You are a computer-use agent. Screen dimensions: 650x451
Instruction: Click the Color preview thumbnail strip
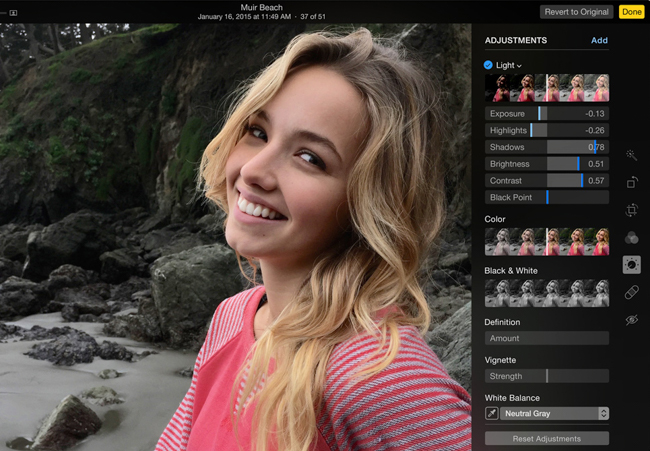[547, 242]
